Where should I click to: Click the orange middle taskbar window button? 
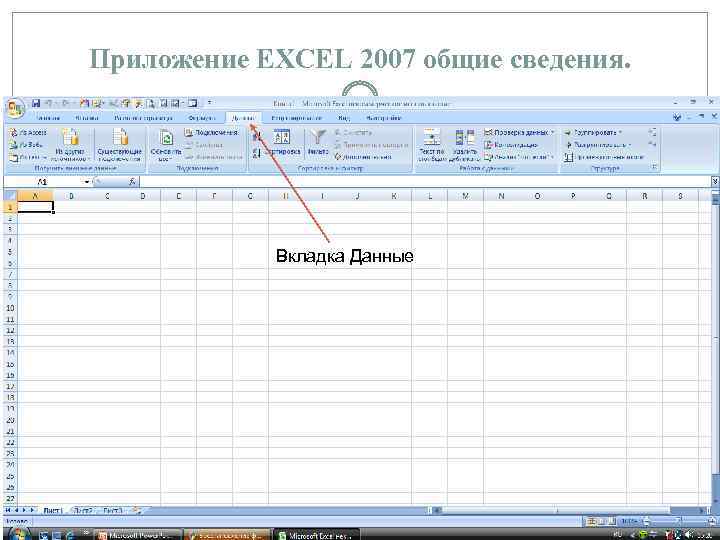pyautogui.click(x=227, y=535)
